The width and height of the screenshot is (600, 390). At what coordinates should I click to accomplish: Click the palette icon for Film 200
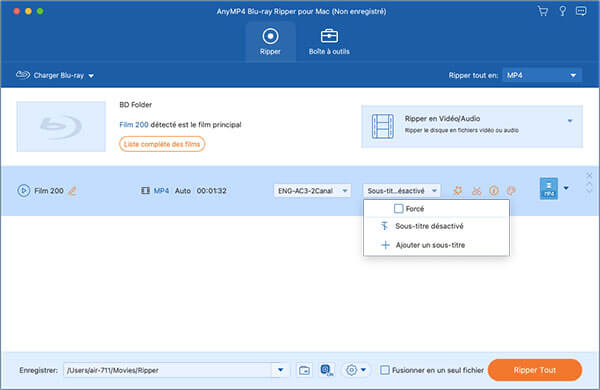click(x=511, y=191)
